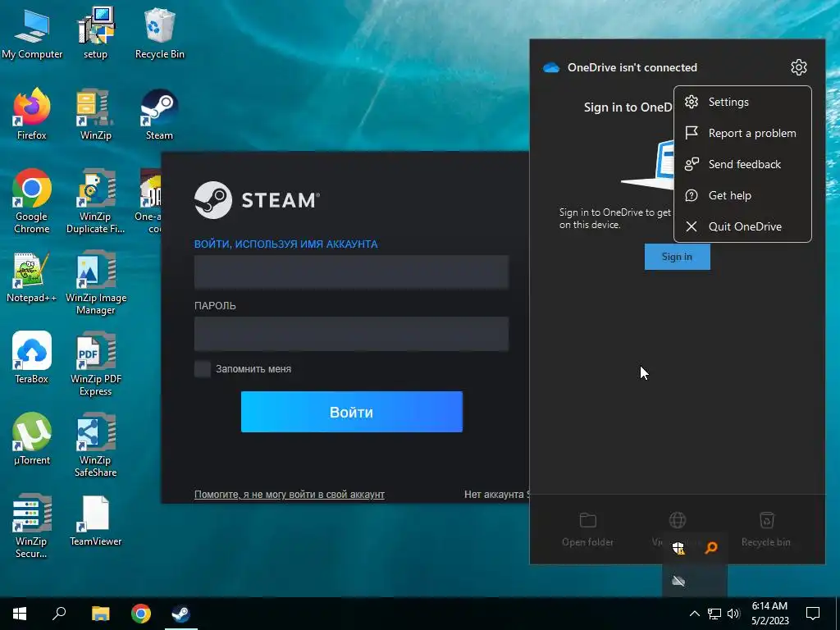This screenshot has height=630, width=840.
Task: Select the Firefox desktop shortcut
Action: point(32,114)
